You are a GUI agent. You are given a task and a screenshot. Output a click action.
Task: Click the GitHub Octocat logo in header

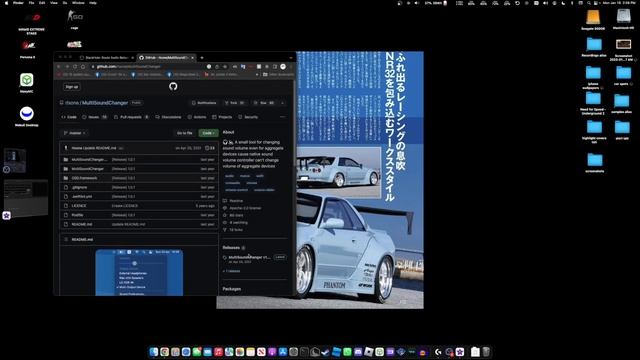click(x=173, y=87)
